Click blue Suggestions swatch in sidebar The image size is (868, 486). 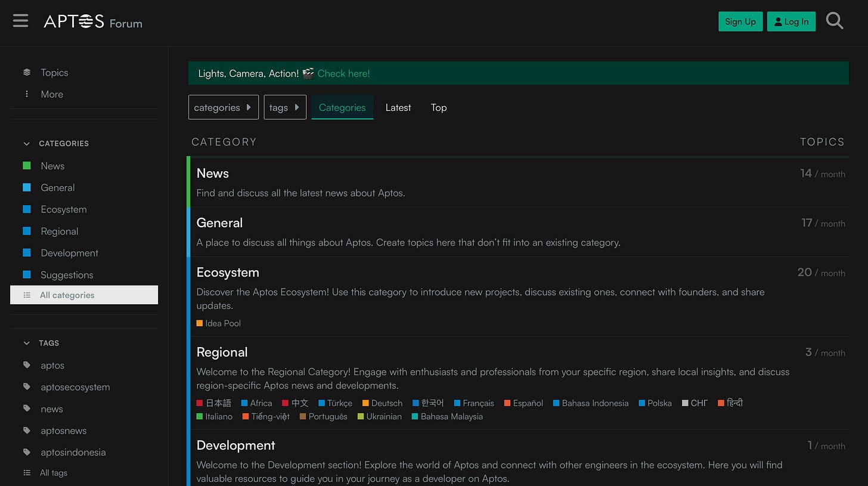(x=27, y=275)
